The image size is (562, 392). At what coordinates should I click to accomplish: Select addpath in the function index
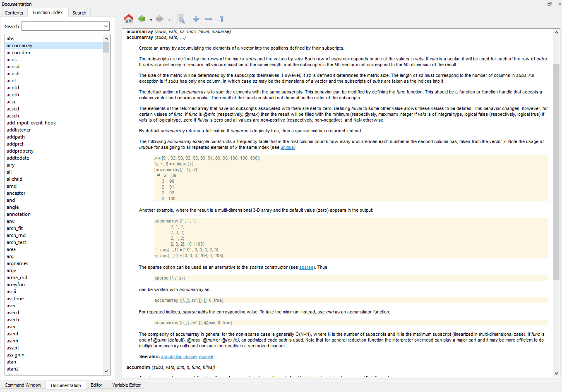(16, 137)
